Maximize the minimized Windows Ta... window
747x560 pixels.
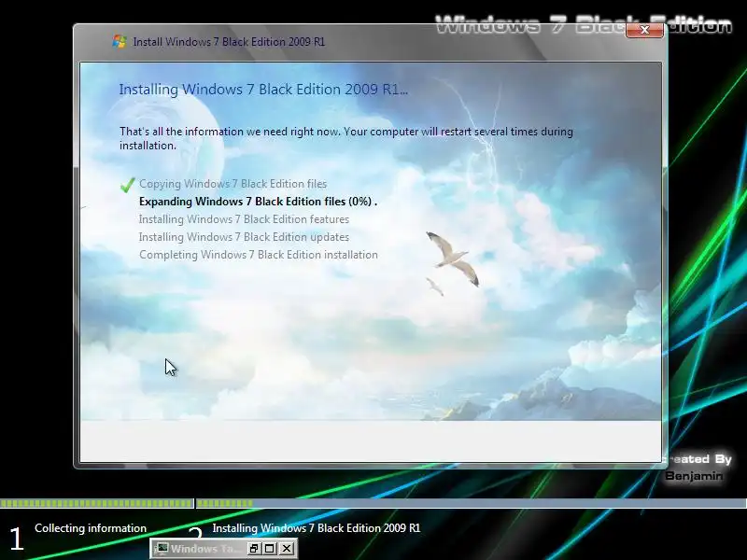(270, 549)
